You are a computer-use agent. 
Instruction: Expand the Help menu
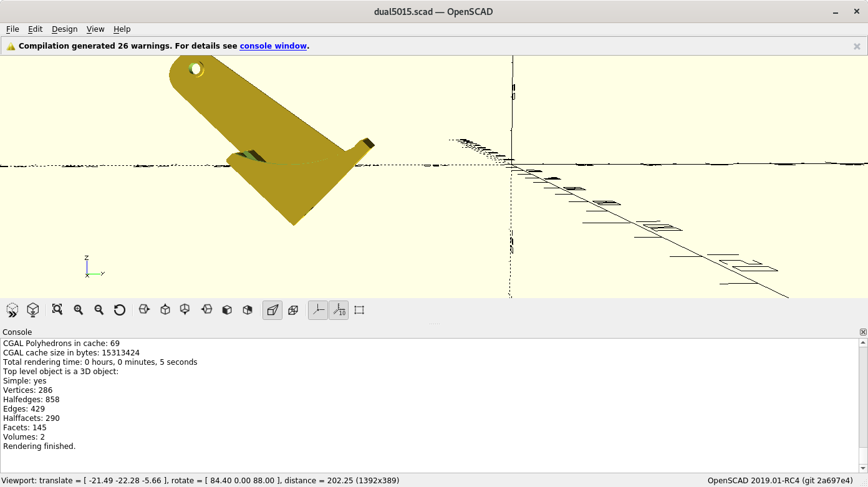[x=122, y=29]
